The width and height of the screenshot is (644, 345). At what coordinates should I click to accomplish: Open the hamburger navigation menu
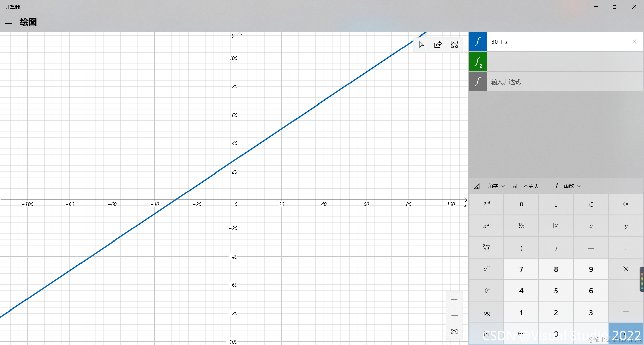pos(8,22)
